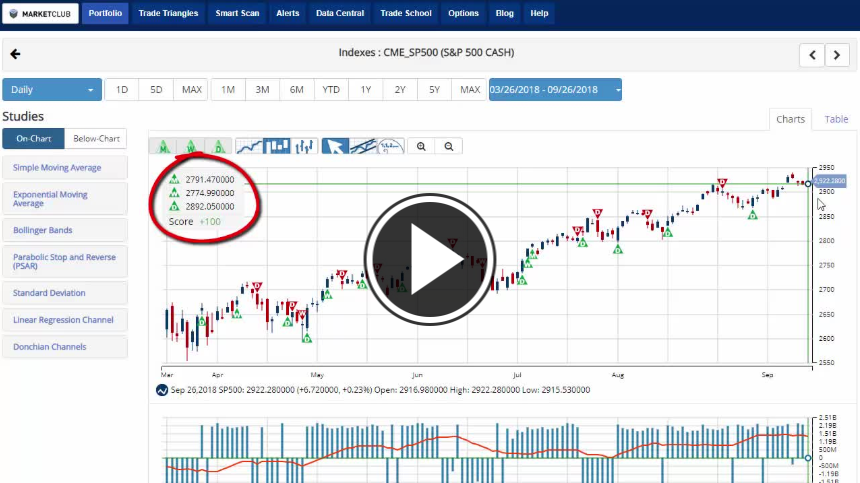Select the arrow pointer tool
Viewport: 860px width, 483px height.
[335, 147]
